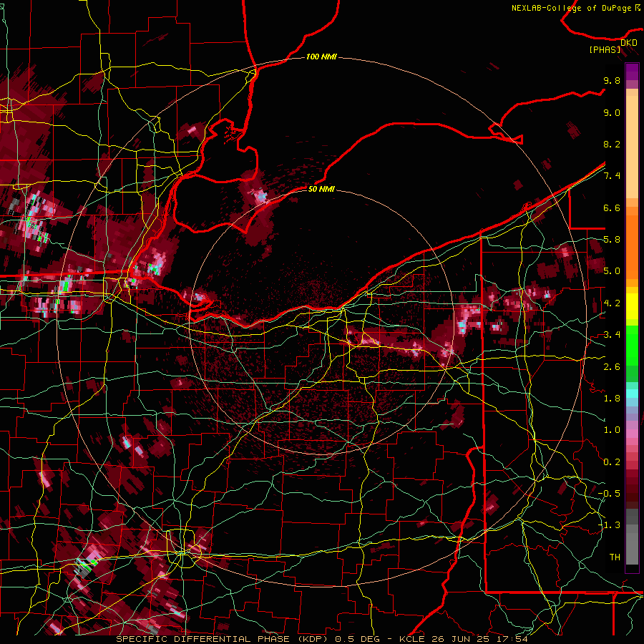Click the 1.0 value on the color scale

[x=612, y=430]
